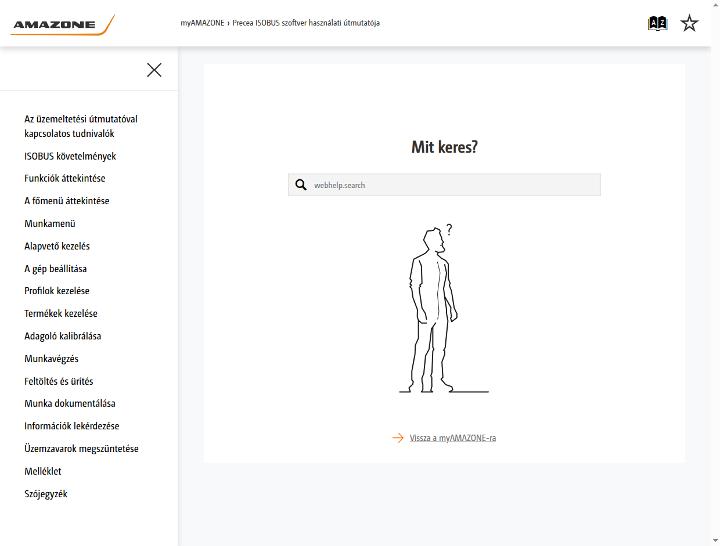Focus the webhelp.search input field
720x546 pixels.
444,185
